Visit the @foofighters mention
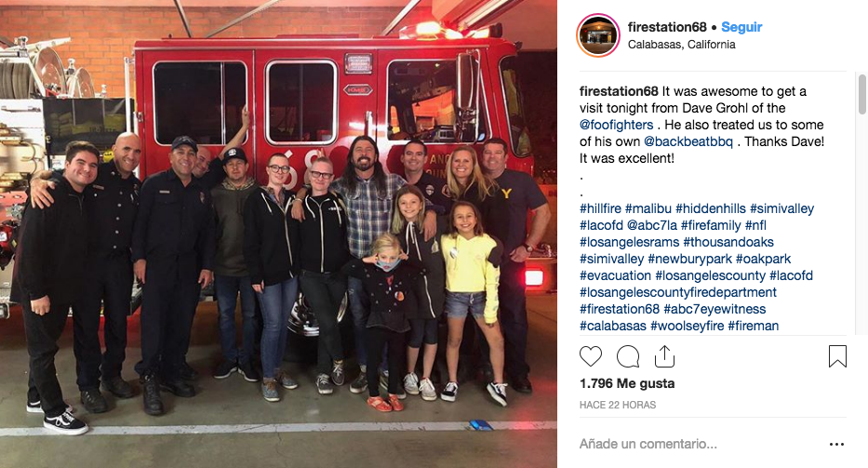This screenshot has width=868, height=468. point(616,125)
